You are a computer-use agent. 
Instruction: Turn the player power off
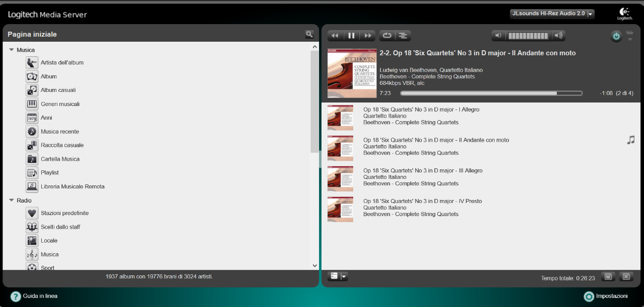[616, 36]
